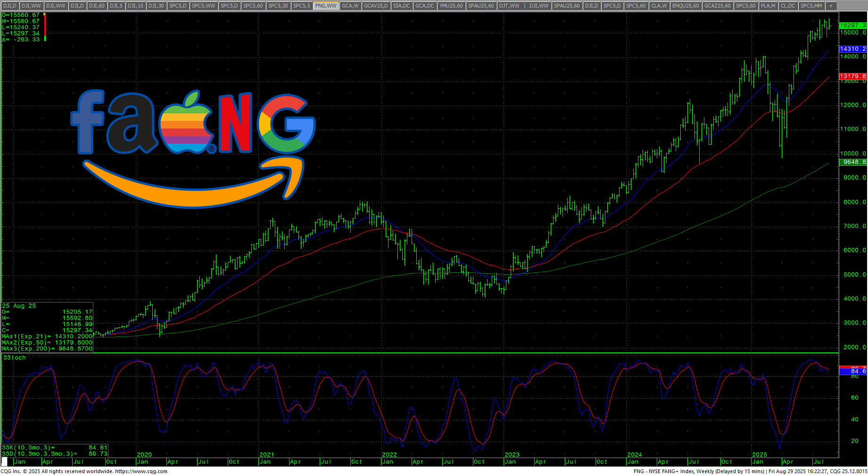This screenshot has width=868, height=475.
Task: Click the 2000.0 price scale label
Action: pyautogui.click(x=853, y=347)
